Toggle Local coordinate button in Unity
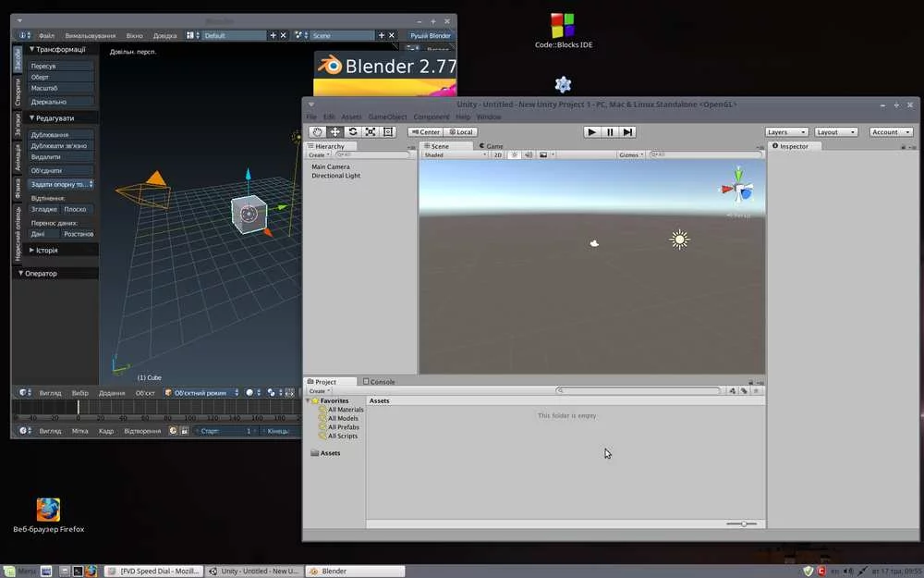Image resolution: width=924 pixels, height=578 pixels. (461, 132)
